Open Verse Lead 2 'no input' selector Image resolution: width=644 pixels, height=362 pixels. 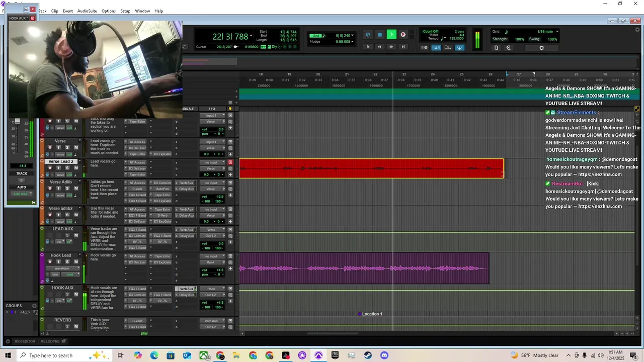click(x=211, y=162)
